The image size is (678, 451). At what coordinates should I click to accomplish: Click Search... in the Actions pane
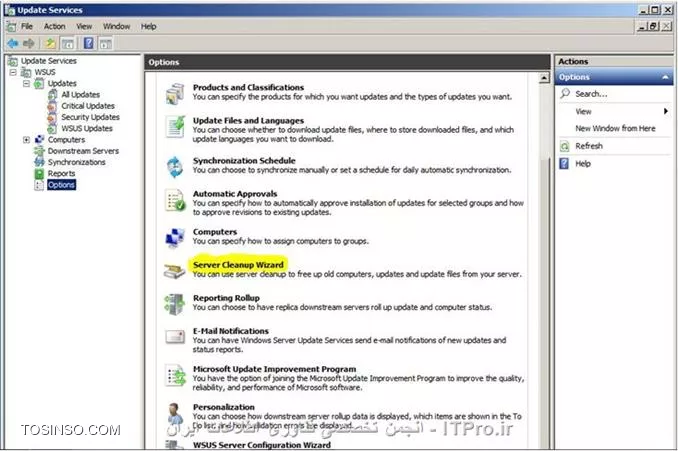[x=591, y=94]
